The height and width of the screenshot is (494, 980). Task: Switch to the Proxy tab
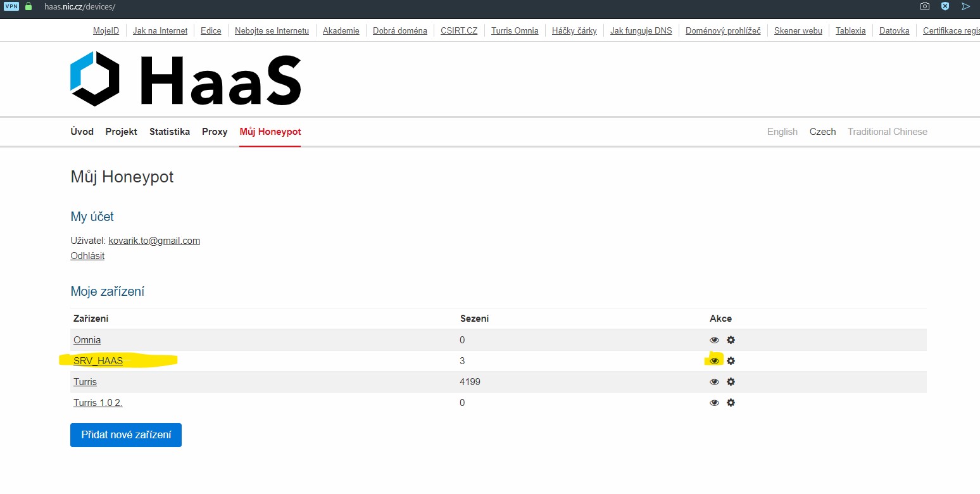click(215, 132)
